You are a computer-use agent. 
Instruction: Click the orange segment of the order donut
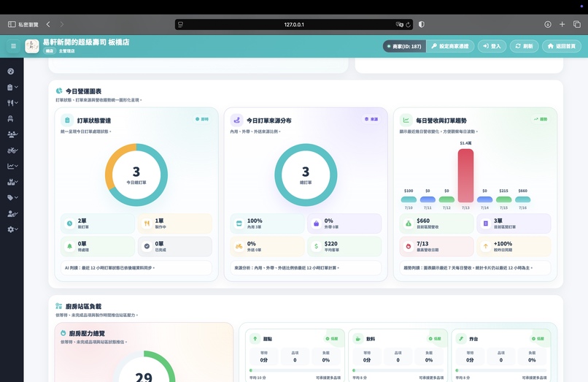click(114, 160)
